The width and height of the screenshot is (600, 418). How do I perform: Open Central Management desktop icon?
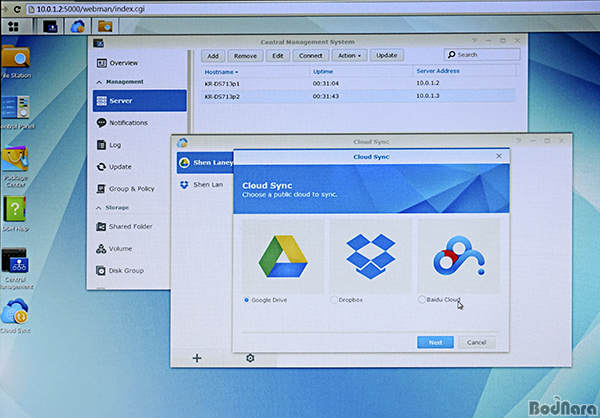[x=16, y=268]
